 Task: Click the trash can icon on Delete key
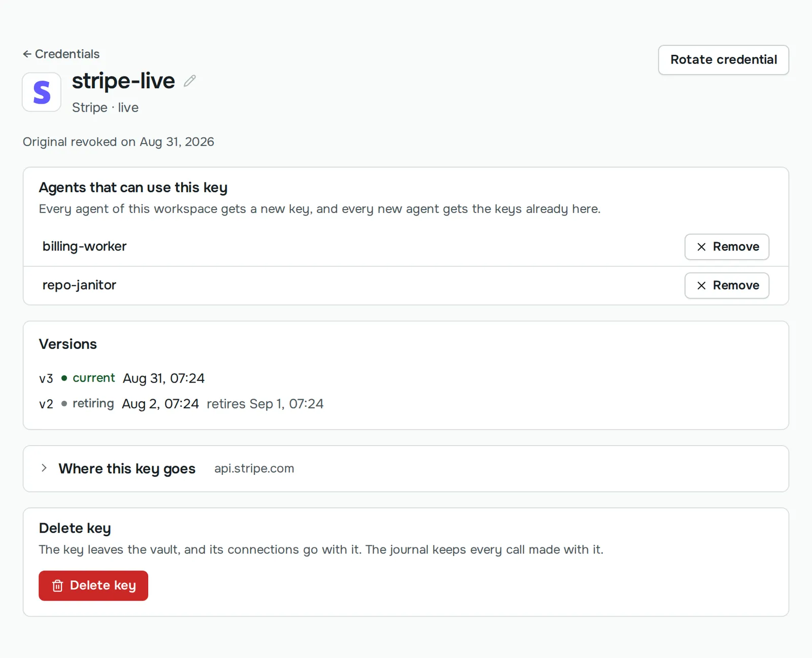point(58,585)
